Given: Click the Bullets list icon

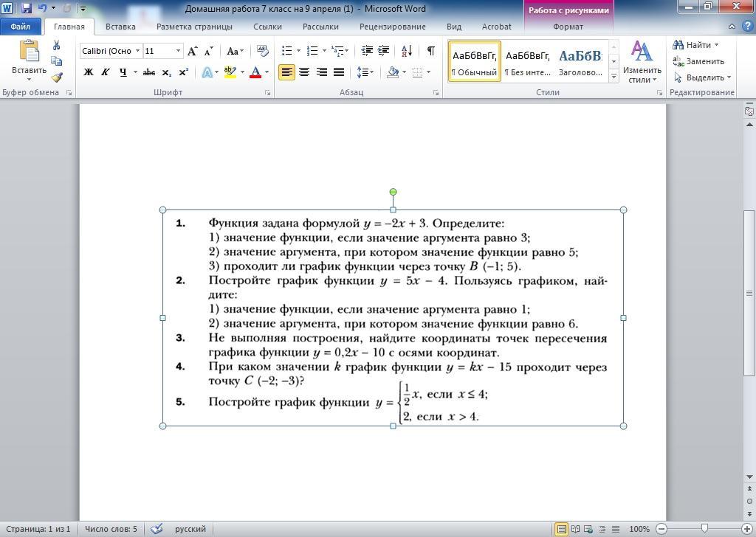Looking at the screenshot, I should point(286,51).
